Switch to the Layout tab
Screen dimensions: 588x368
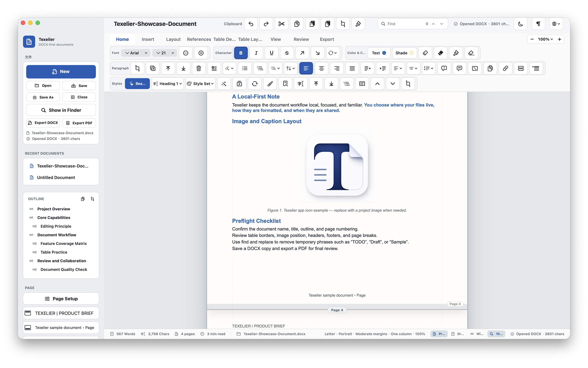(173, 39)
